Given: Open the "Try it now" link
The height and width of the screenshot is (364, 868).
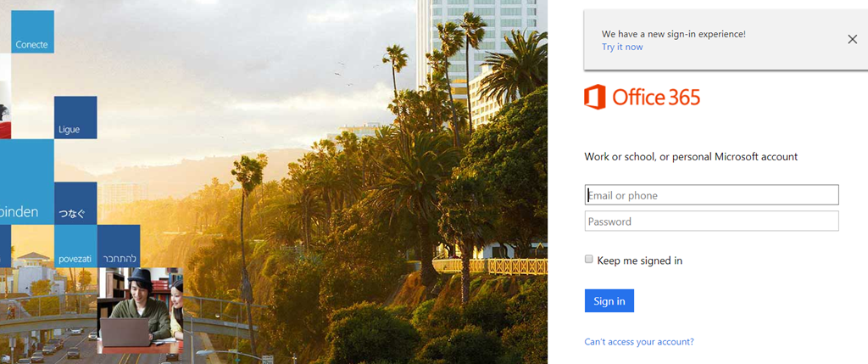Looking at the screenshot, I should click(622, 48).
